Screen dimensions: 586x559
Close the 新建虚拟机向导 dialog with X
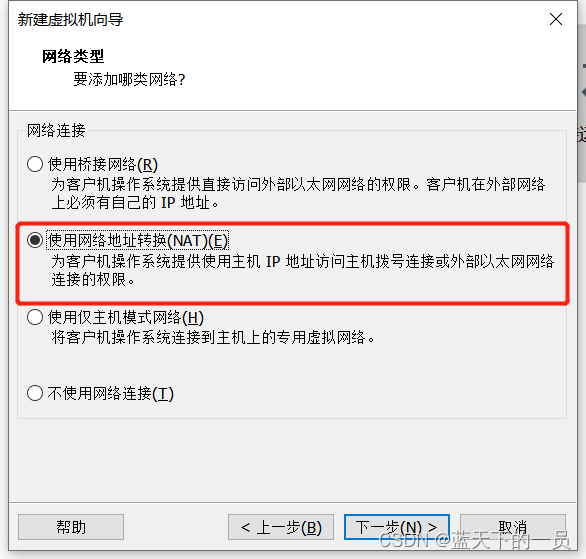556,19
